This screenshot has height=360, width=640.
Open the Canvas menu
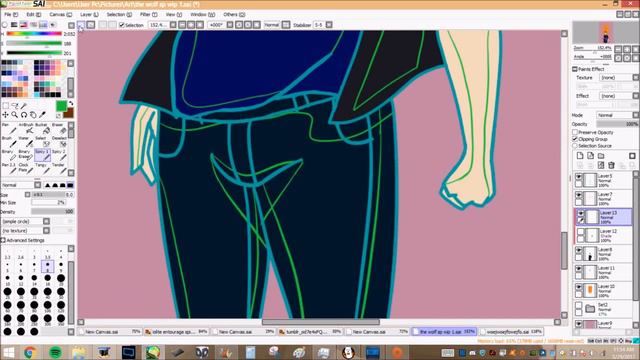[60, 14]
